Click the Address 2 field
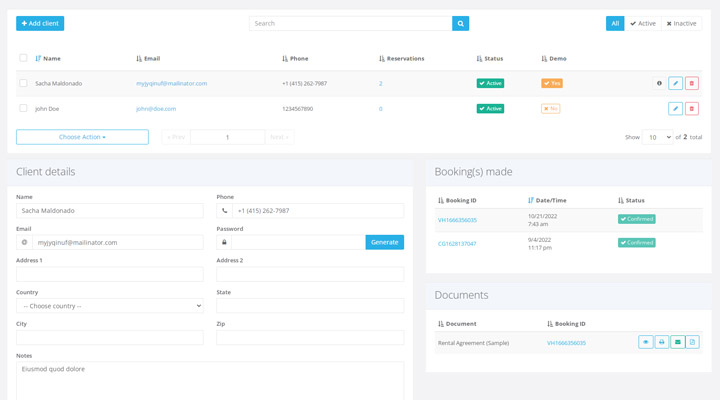The width and height of the screenshot is (720, 400). [x=310, y=274]
